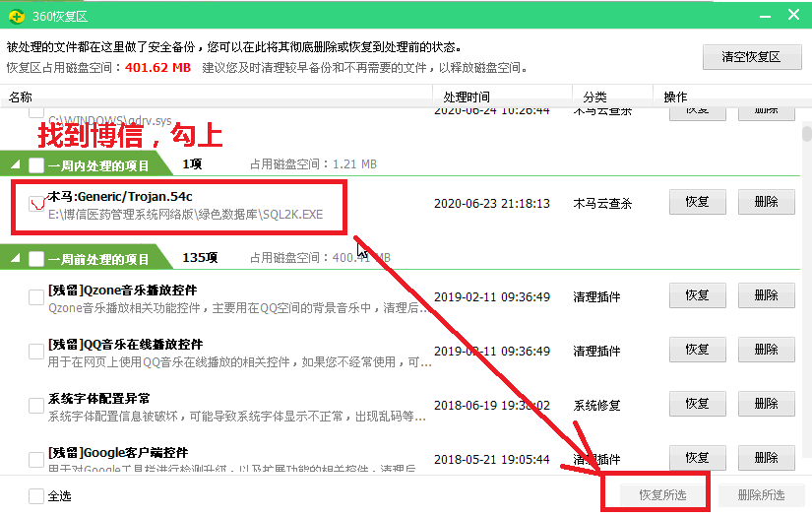The height and width of the screenshot is (517, 812).
Task: Click the 135项 item count label
Action: tap(200, 257)
